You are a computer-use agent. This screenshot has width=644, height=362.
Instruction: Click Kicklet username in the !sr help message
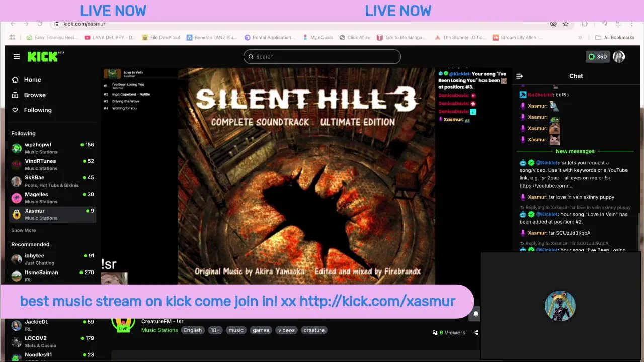pyautogui.click(x=547, y=163)
